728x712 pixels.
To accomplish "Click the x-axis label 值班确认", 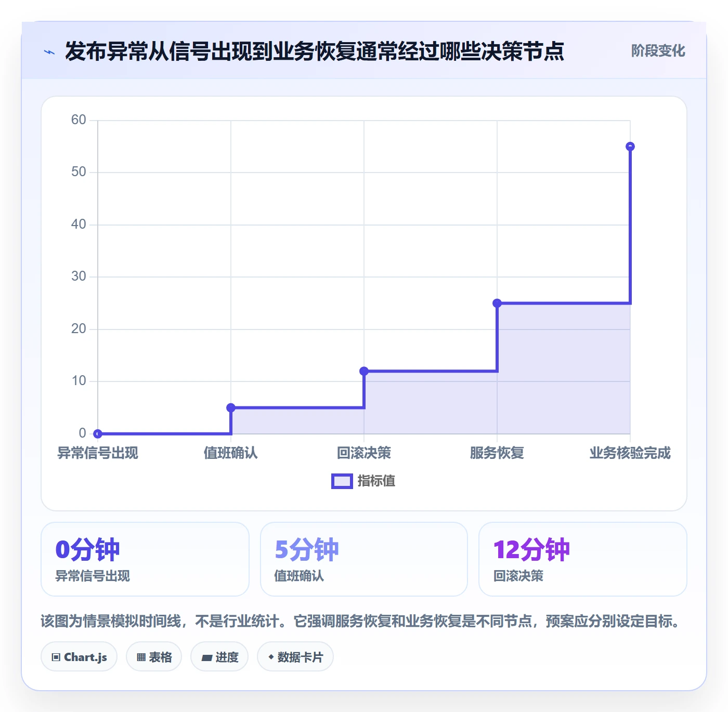I will tap(231, 453).
